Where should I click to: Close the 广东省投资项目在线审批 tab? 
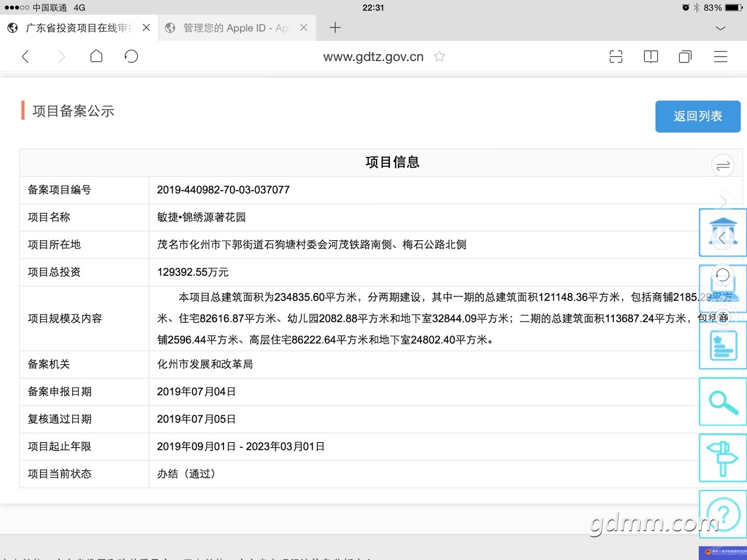(x=146, y=27)
